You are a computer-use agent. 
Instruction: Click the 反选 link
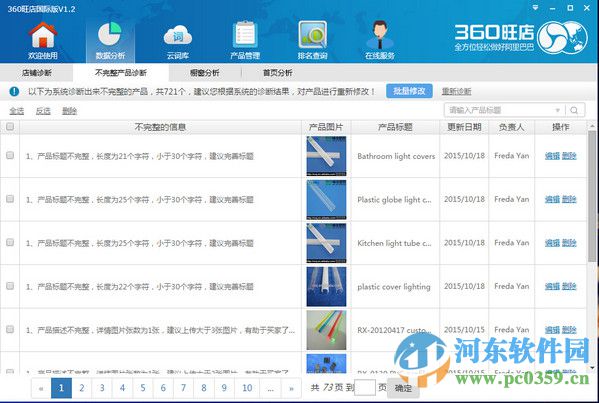coord(43,111)
